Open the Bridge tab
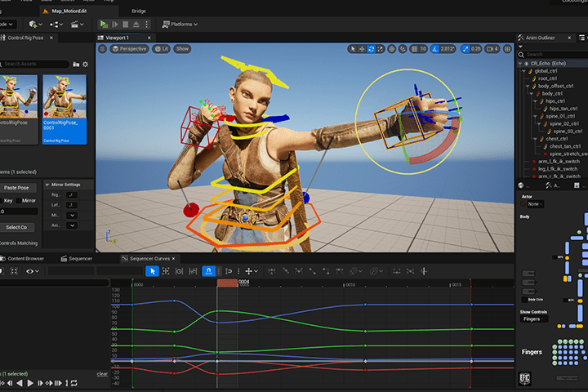 pyautogui.click(x=139, y=11)
